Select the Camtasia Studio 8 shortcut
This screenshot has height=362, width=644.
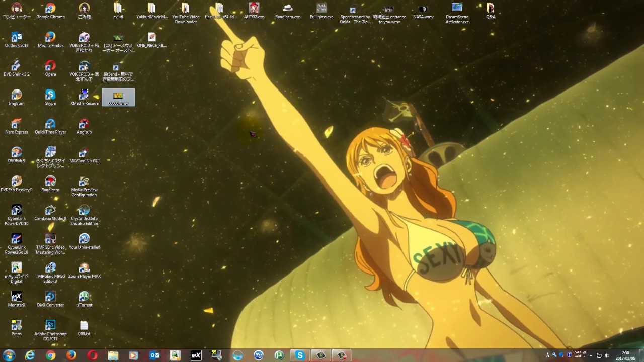(x=50, y=212)
